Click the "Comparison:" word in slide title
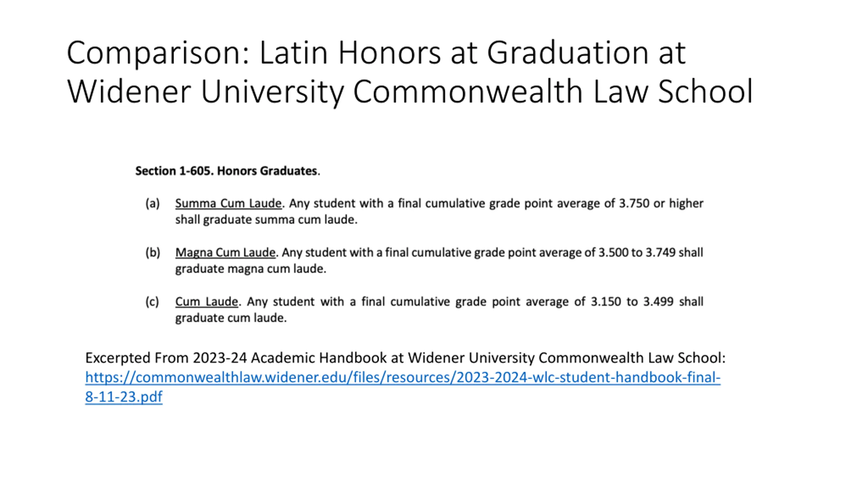Image resolution: width=868 pixels, height=488 pixels. (x=158, y=53)
